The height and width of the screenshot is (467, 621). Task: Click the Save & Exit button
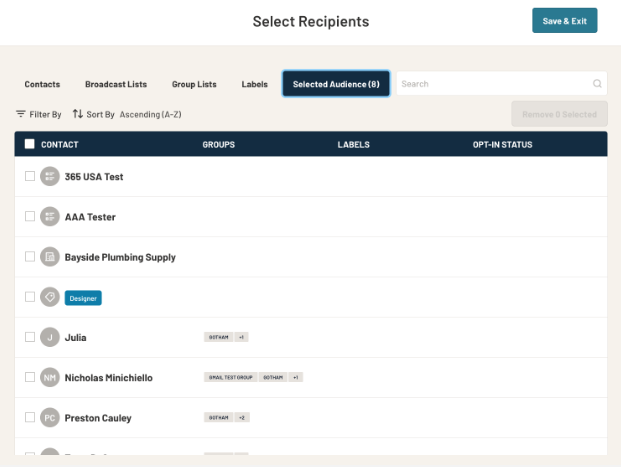564,21
